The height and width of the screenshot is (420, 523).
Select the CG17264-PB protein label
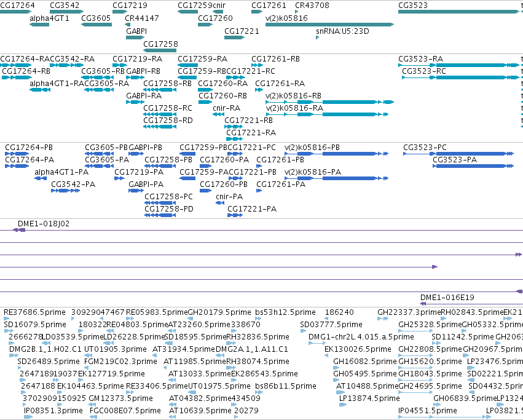click(x=29, y=148)
